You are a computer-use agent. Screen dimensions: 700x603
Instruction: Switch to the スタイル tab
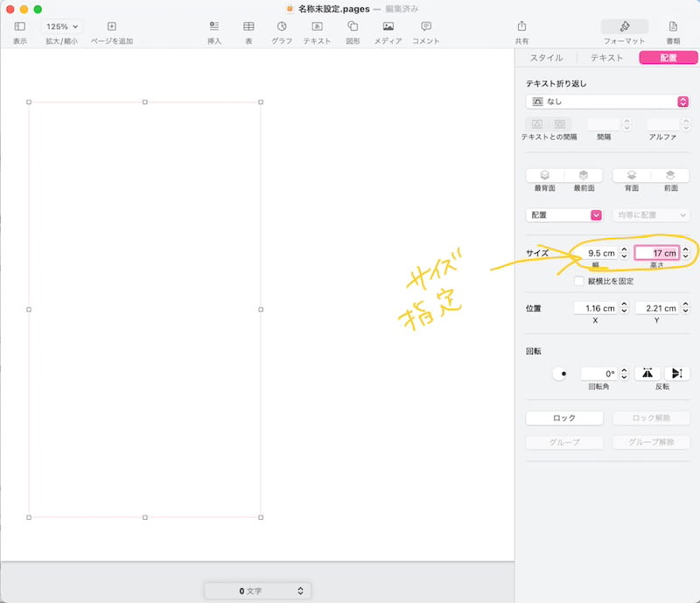click(x=546, y=58)
